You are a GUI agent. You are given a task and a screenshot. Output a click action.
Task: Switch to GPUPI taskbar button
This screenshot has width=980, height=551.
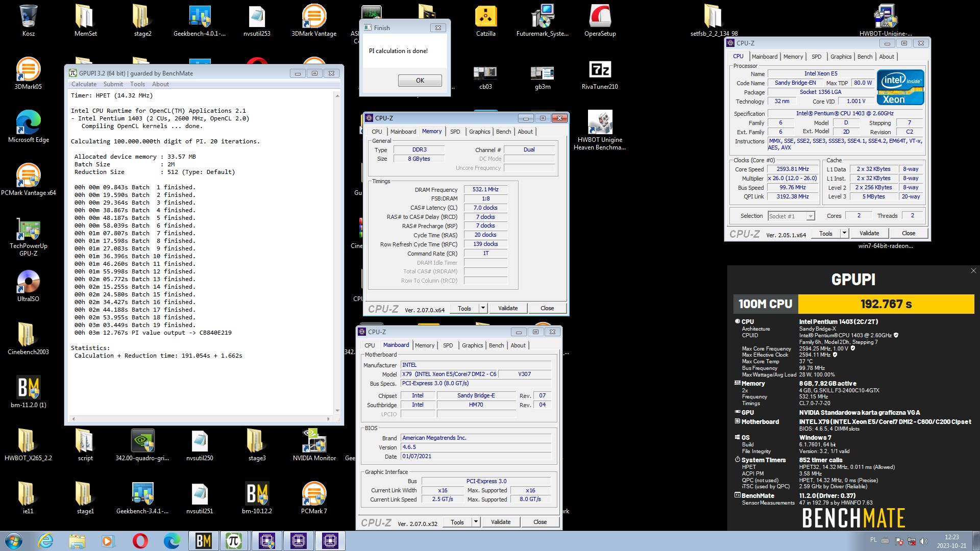[x=234, y=541]
